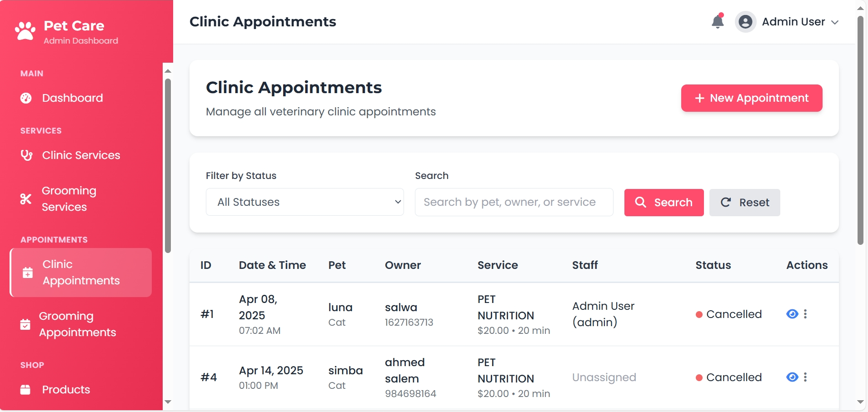
Task: View appointment #4 using the eye icon
Action: [x=792, y=377]
